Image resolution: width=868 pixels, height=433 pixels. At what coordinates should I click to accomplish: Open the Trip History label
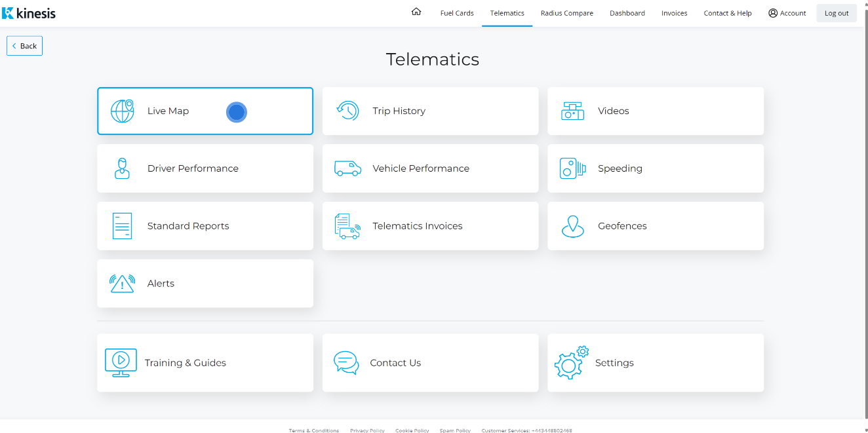tap(399, 111)
